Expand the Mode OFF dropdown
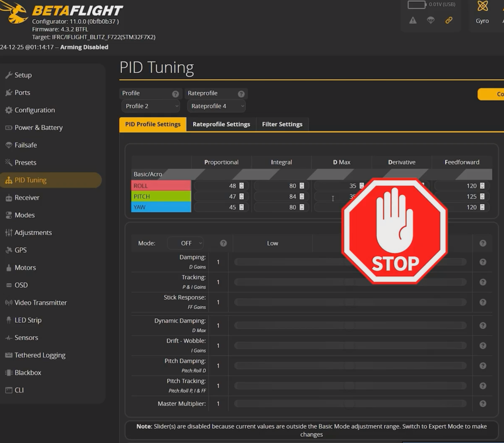The height and width of the screenshot is (443, 504). tap(186, 244)
